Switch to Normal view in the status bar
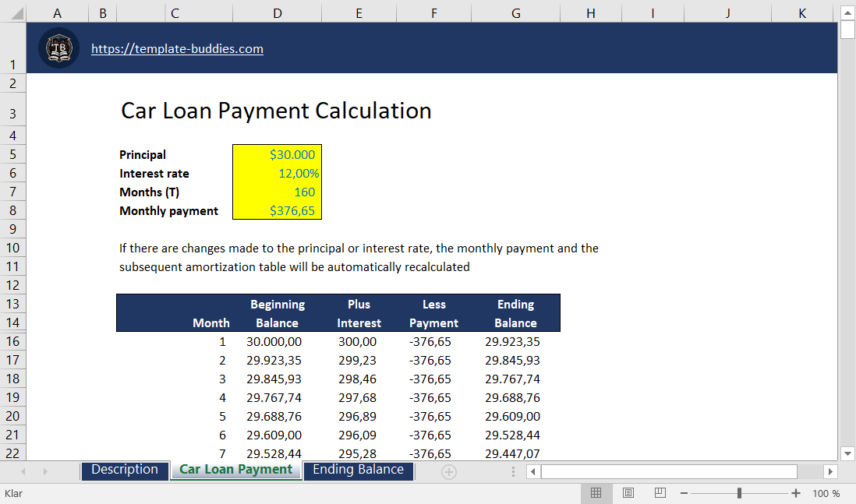The image size is (856, 504). coord(597,493)
